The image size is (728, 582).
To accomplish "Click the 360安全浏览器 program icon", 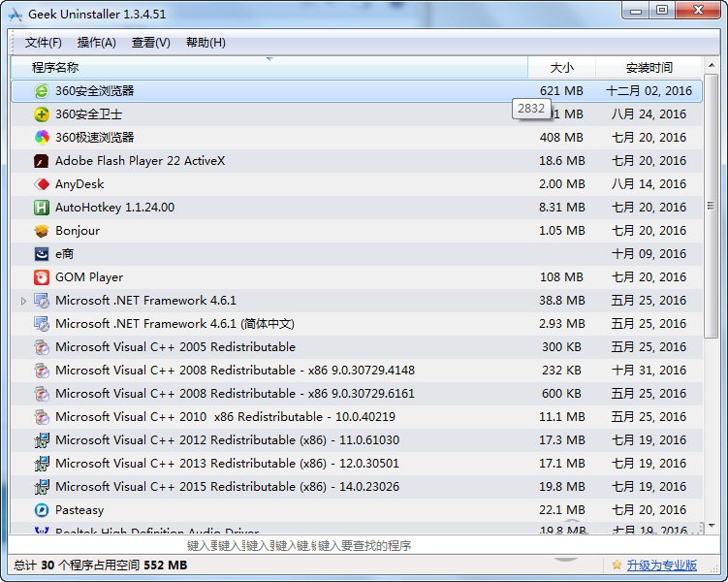I will pyautogui.click(x=42, y=91).
